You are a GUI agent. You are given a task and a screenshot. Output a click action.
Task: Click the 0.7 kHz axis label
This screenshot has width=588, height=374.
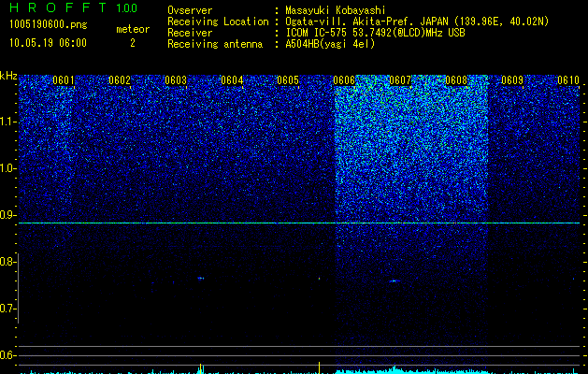coord(7,309)
